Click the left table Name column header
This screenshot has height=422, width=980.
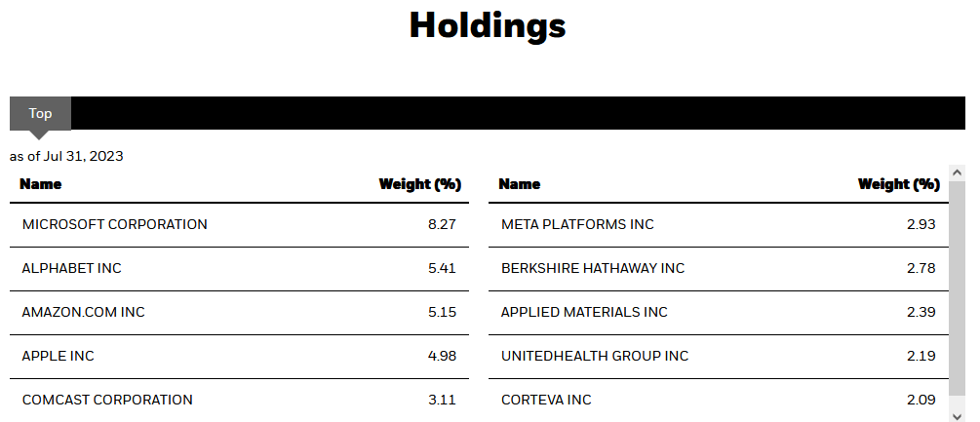[41, 184]
